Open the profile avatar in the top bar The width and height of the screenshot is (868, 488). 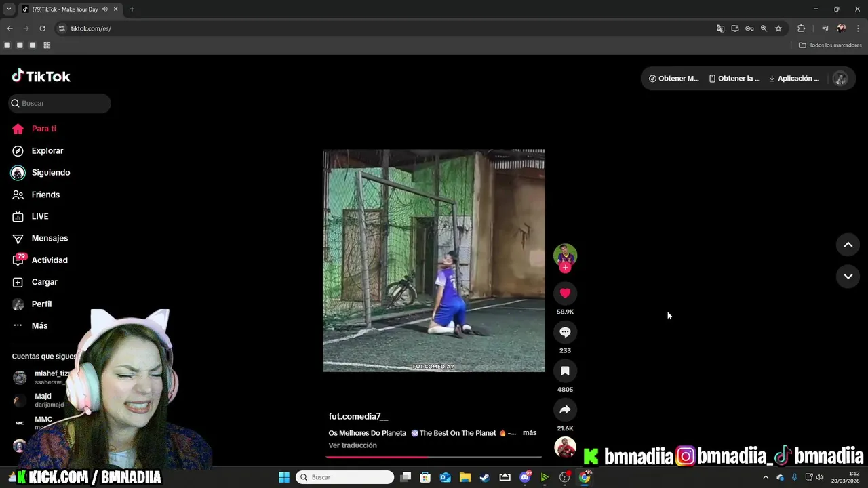coord(840,79)
